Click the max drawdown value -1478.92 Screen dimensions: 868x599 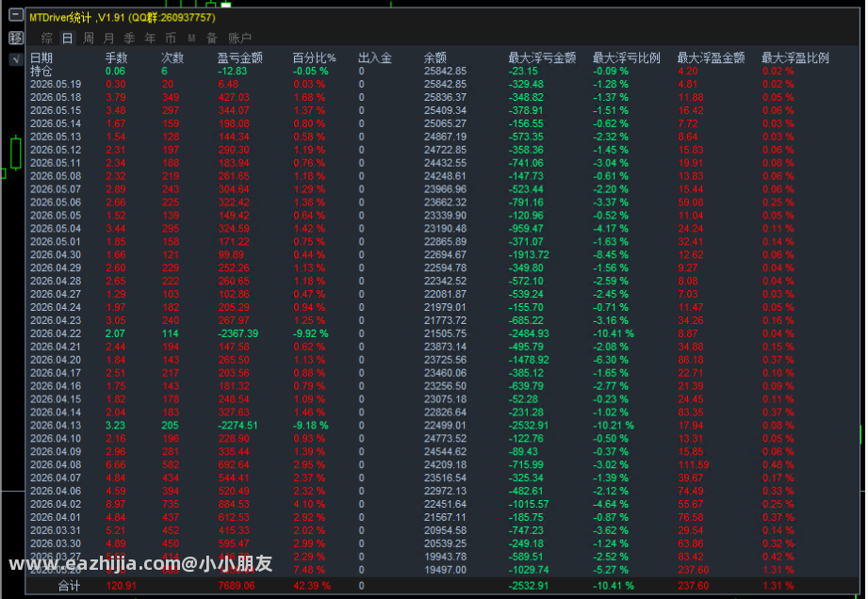click(529, 360)
